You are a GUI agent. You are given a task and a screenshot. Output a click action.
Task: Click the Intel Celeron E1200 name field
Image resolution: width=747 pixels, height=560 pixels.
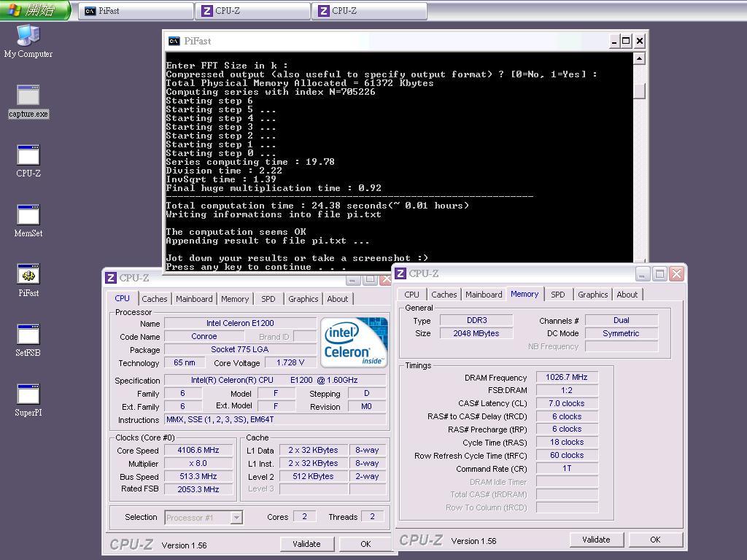[x=240, y=323]
